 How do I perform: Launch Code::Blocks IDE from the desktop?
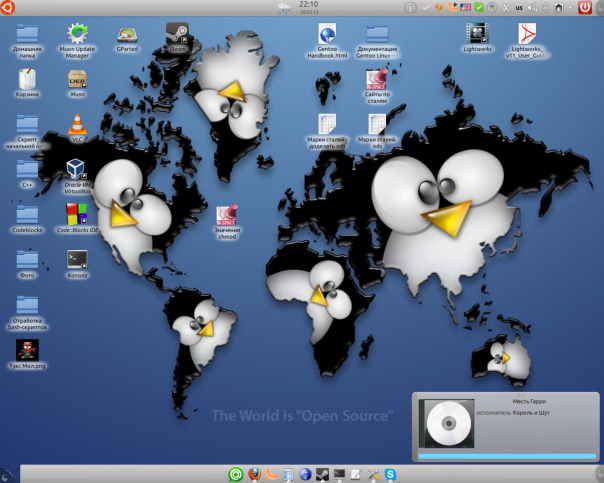(x=77, y=213)
